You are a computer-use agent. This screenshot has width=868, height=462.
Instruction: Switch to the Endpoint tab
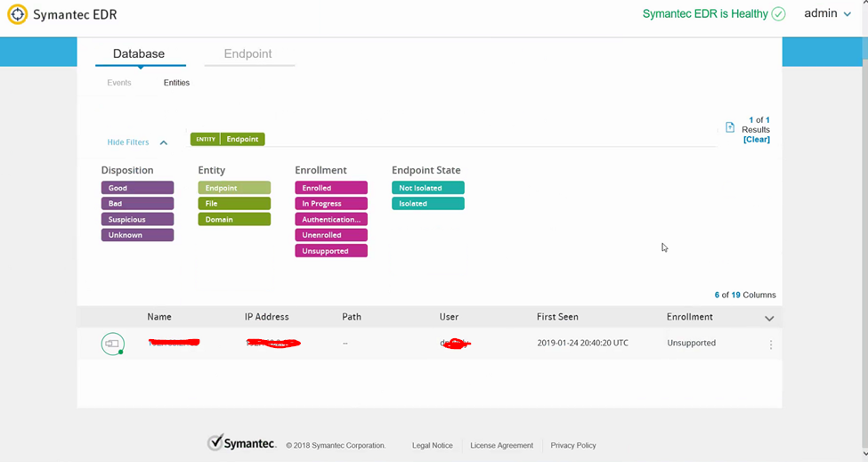point(248,53)
